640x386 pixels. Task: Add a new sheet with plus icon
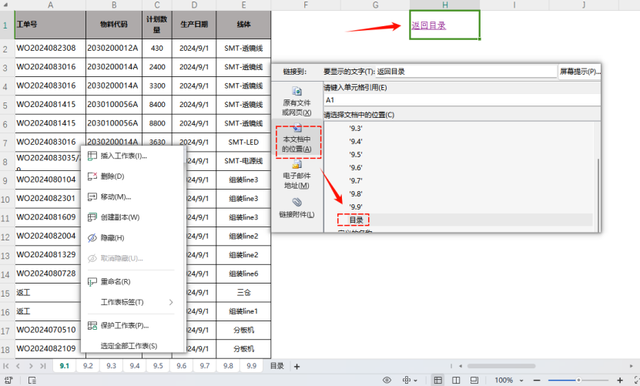[x=297, y=366]
